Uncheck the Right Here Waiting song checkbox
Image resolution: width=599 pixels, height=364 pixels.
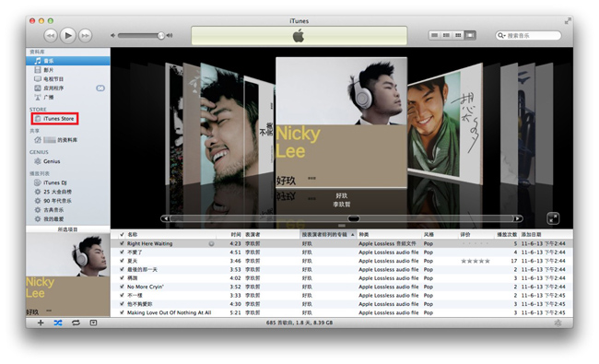click(x=122, y=243)
